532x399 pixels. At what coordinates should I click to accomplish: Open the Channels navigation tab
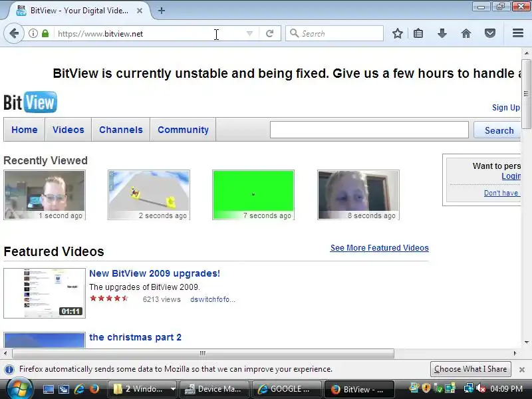point(121,130)
